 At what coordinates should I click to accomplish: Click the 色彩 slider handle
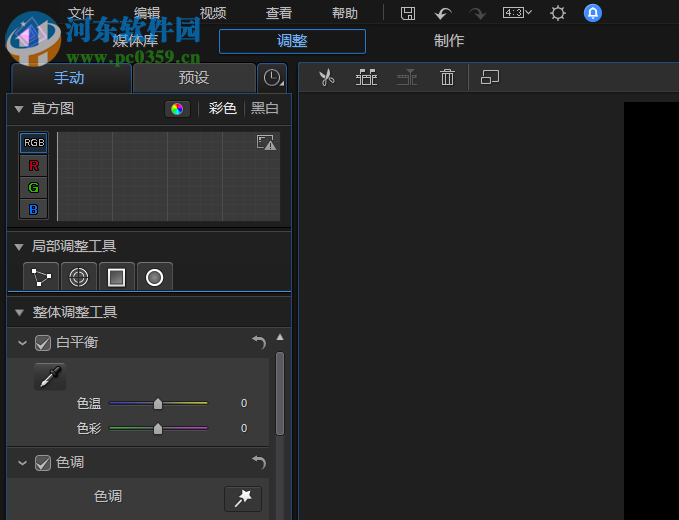[158, 429]
